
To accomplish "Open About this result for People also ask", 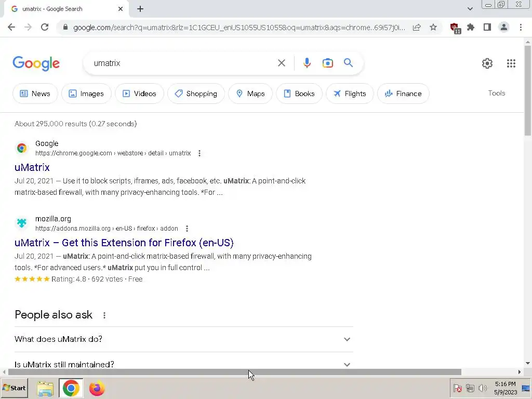I will pos(104,315).
